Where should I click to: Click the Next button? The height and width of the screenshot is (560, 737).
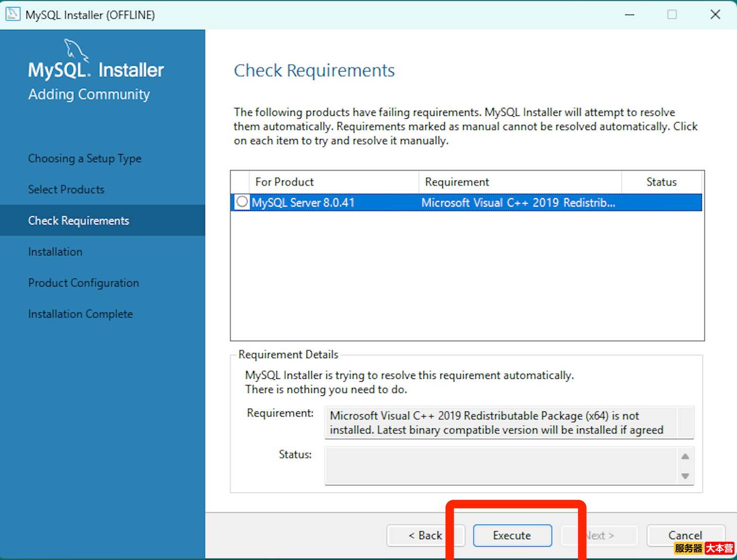point(599,535)
